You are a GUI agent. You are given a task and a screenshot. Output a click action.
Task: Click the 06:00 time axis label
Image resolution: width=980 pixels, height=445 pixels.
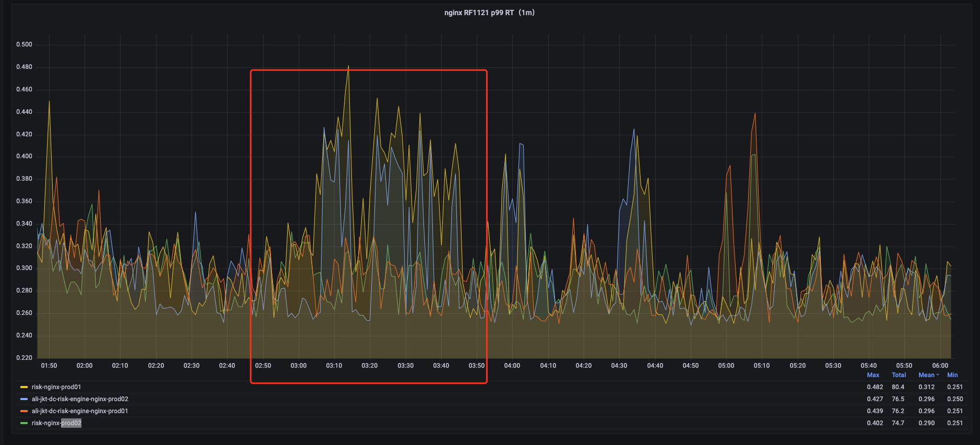[x=940, y=366]
